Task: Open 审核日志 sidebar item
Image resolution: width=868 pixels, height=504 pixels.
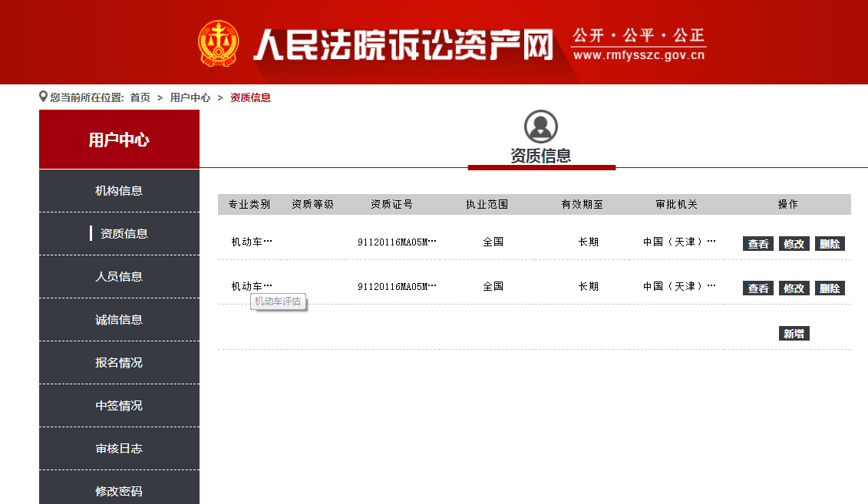Action: (119, 449)
